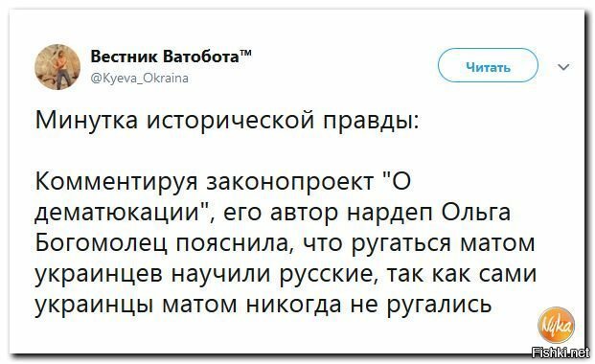Click the word русские in tweet

(x=328, y=275)
